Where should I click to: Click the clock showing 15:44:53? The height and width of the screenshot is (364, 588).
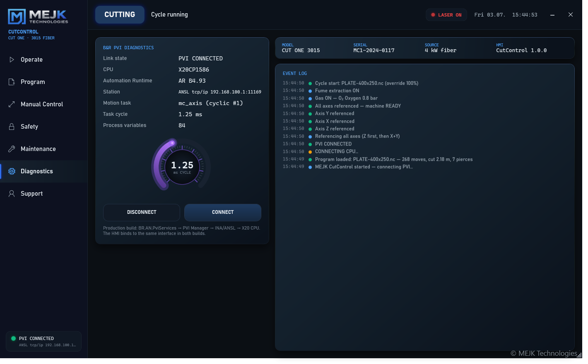525,15
